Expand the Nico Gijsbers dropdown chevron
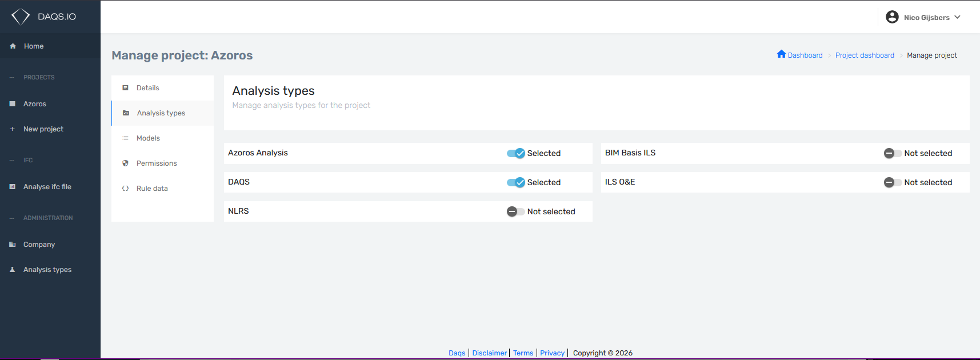The width and height of the screenshot is (980, 360). 957,17
